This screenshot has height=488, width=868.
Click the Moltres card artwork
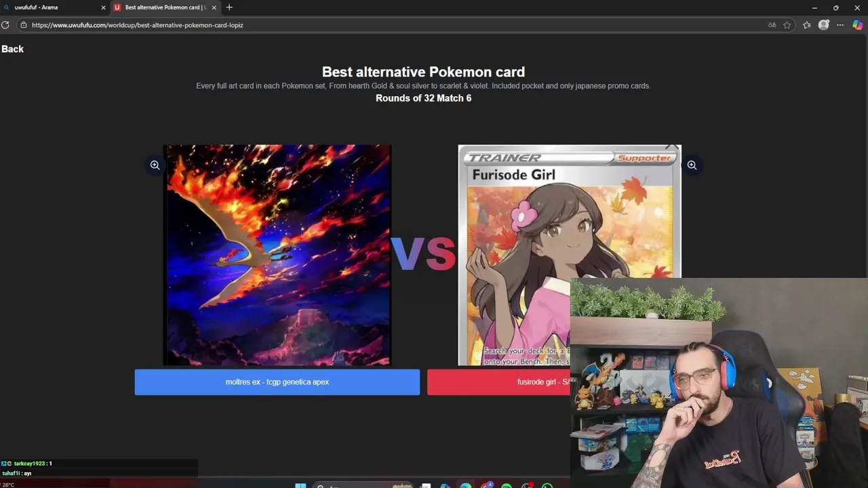click(x=277, y=255)
